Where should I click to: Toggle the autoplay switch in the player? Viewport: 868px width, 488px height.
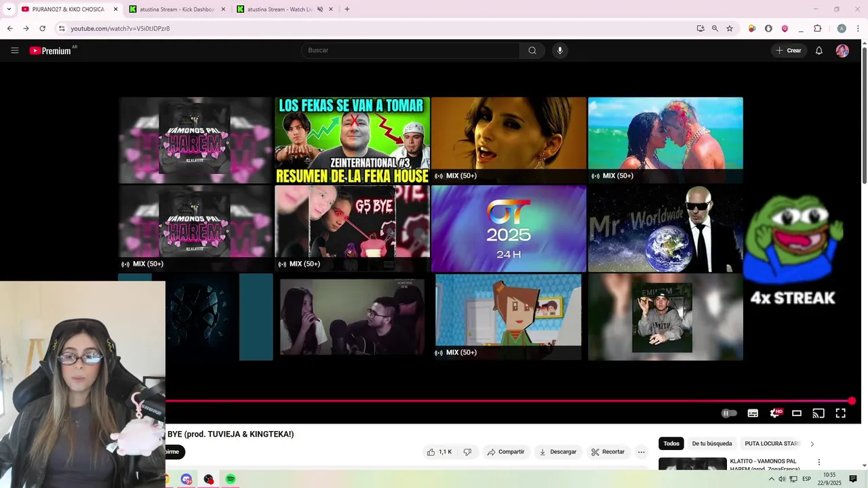coord(729,413)
